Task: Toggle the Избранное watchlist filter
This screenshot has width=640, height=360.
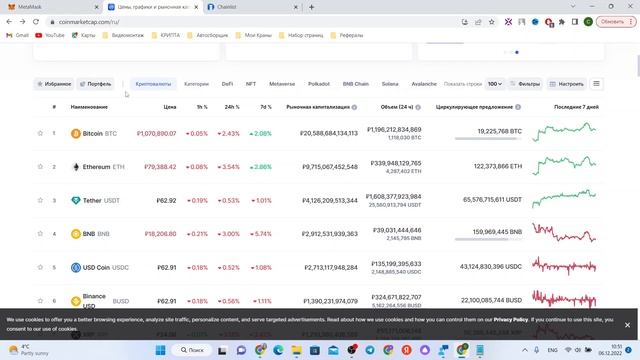Action: (54, 84)
